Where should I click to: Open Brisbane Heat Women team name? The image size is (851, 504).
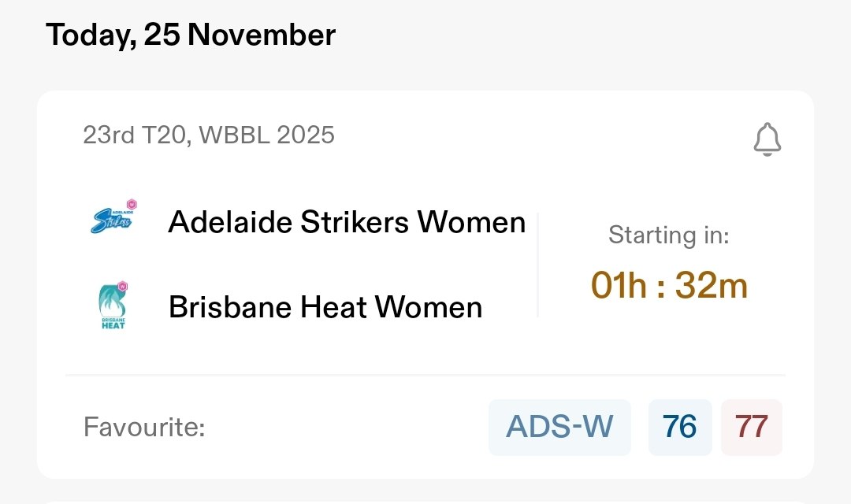click(325, 307)
